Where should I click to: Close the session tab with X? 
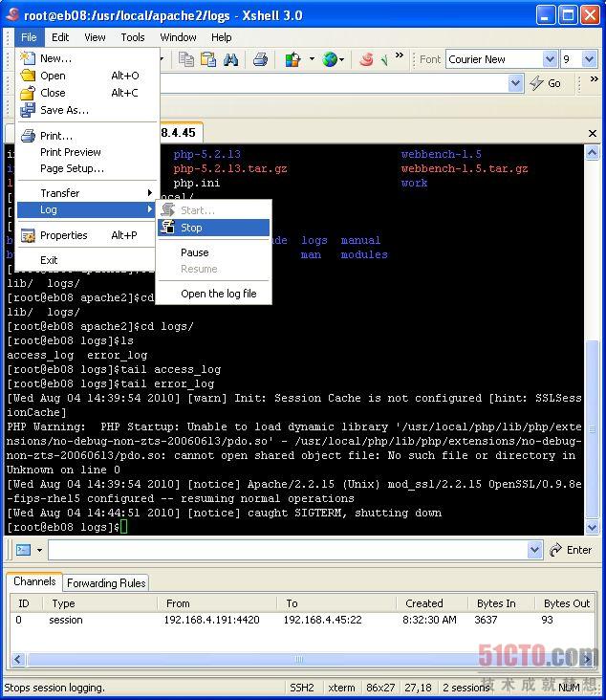tap(593, 133)
